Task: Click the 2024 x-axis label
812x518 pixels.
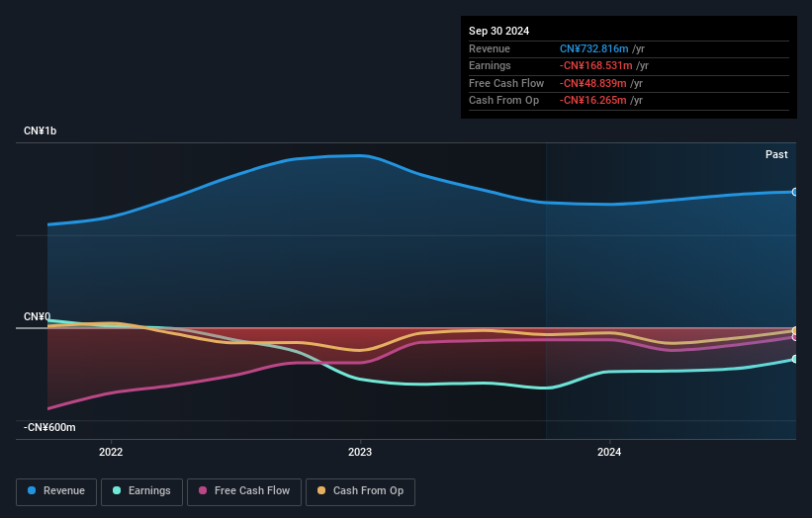Action: pyautogui.click(x=609, y=453)
